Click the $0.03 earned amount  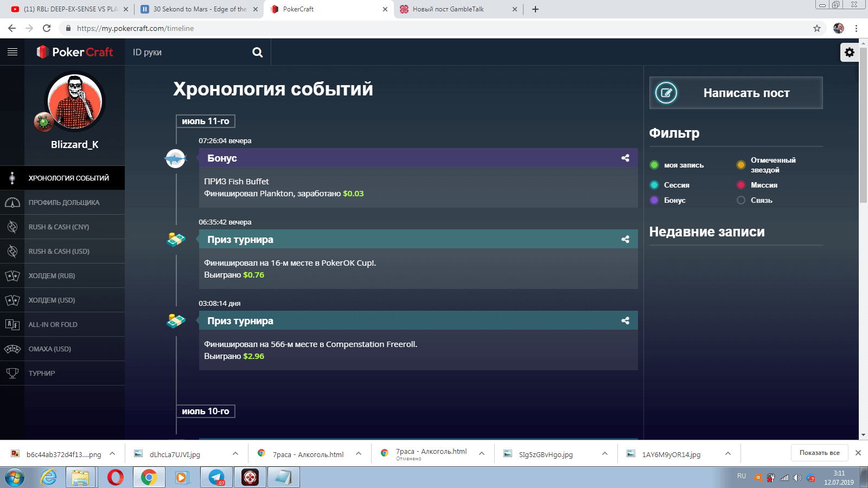click(x=353, y=194)
